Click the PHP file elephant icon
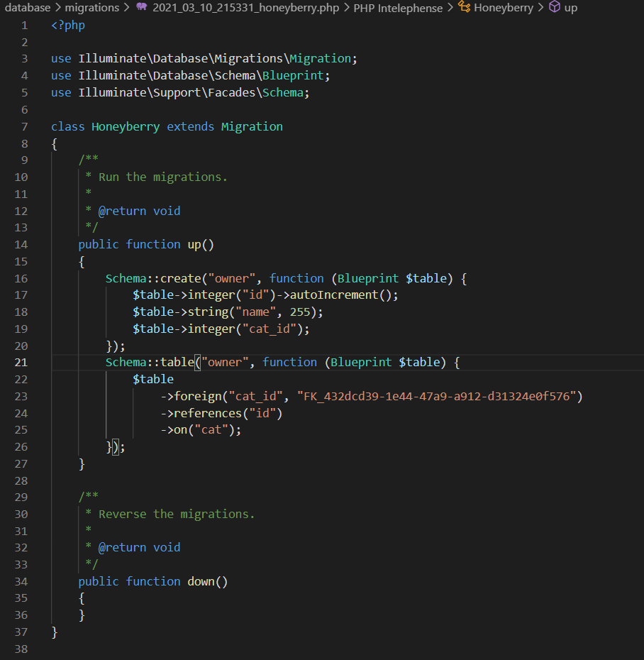The image size is (644, 660). [142, 6]
